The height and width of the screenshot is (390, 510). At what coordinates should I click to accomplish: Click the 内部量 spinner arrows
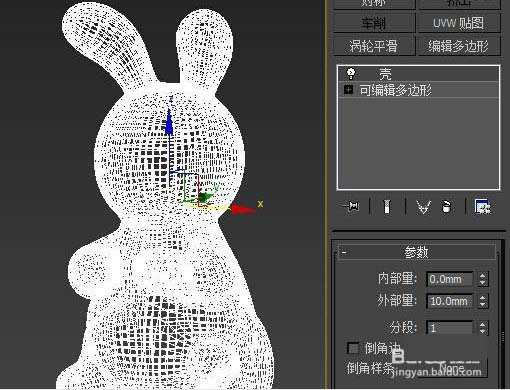[x=482, y=279]
